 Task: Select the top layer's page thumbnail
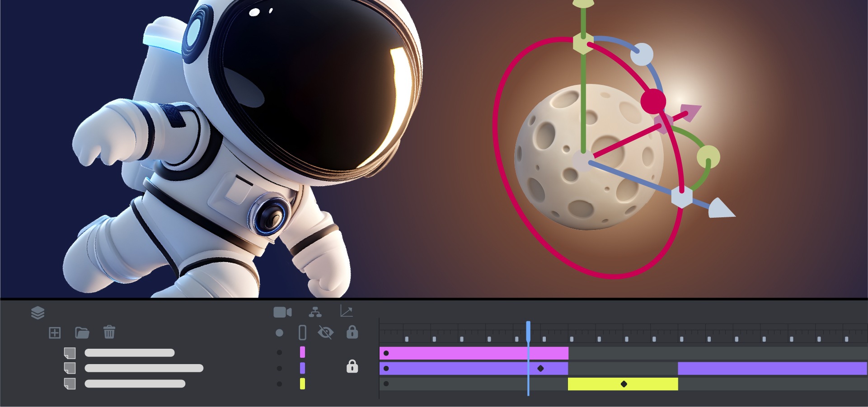[70, 353]
